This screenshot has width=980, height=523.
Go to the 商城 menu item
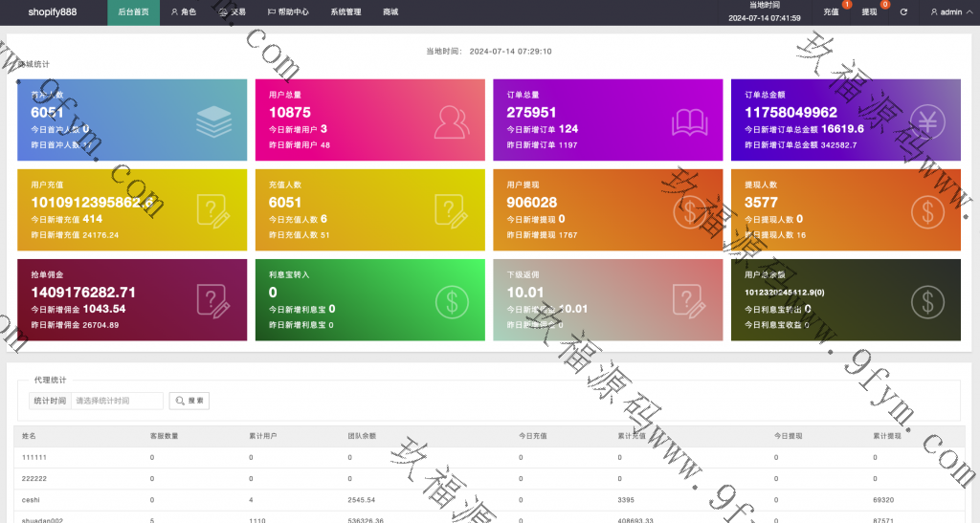tap(390, 12)
